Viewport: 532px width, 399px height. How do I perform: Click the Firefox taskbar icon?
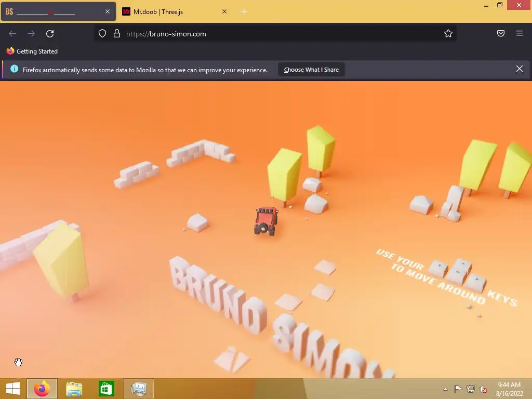tap(42, 389)
